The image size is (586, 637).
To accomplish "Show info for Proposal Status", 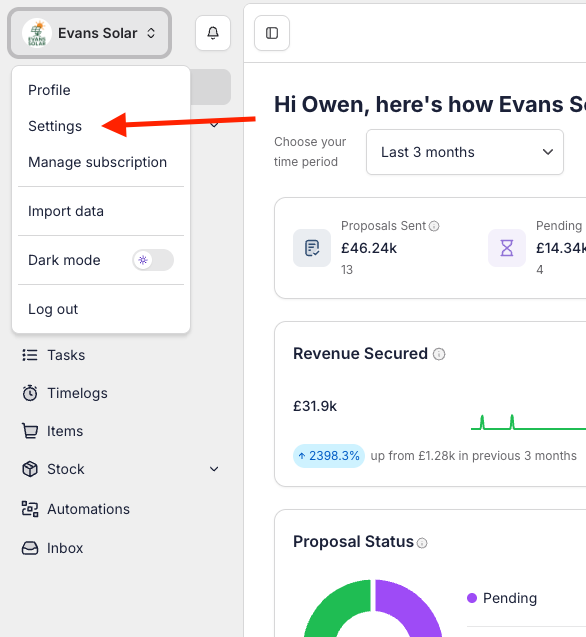I will point(422,543).
